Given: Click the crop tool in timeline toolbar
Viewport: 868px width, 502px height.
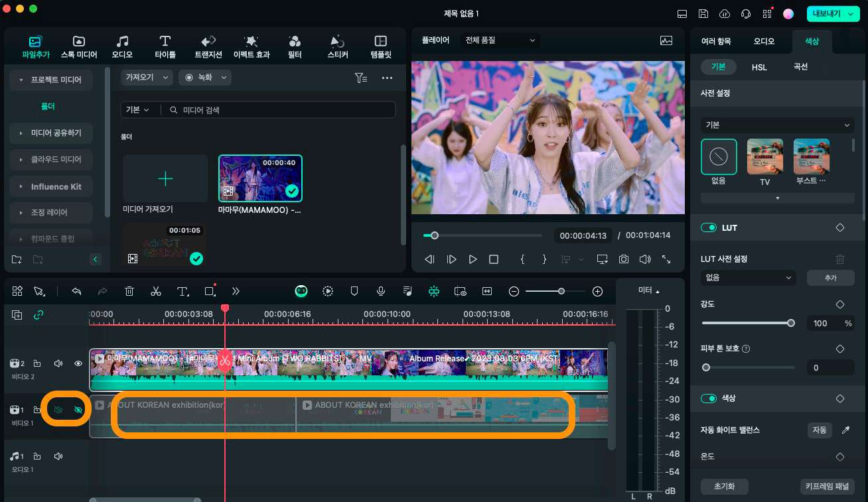Looking at the screenshot, I should 210,291.
